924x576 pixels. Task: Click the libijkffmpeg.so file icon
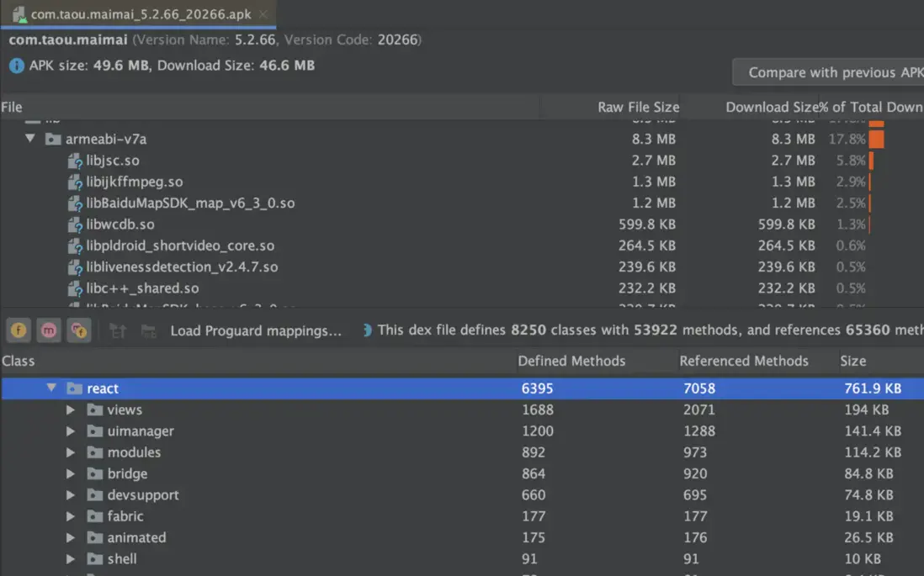[75, 182]
